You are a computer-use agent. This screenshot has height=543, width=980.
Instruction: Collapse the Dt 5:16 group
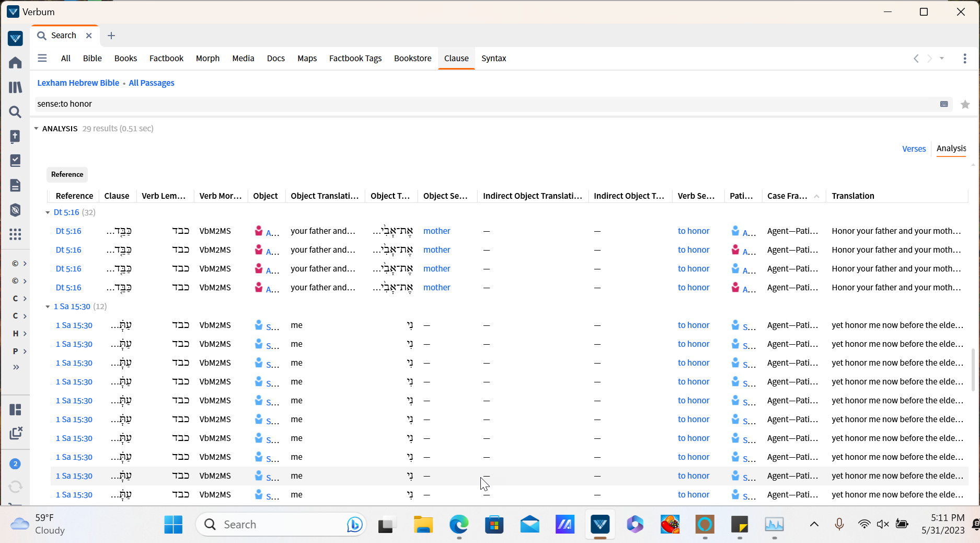[x=48, y=212]
